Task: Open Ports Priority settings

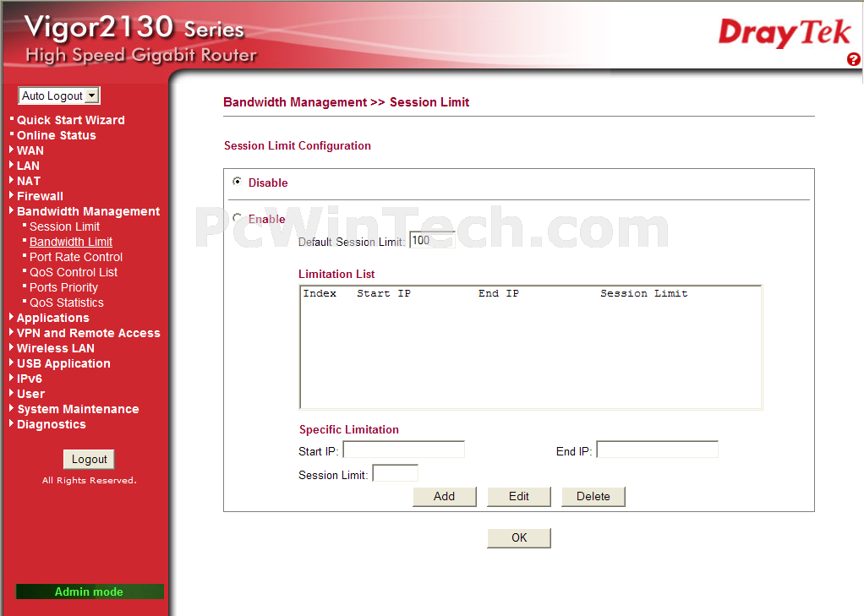Action: pyautogui.click(x=63, y=287)
